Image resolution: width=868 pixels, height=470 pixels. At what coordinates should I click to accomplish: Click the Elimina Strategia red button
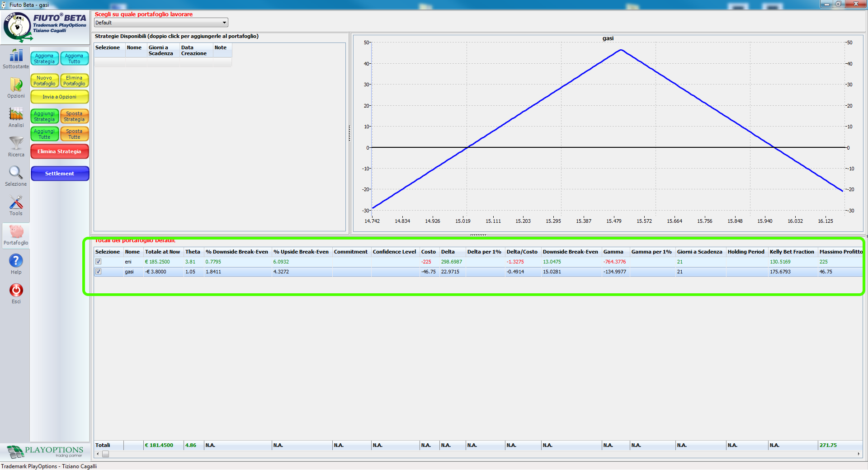click(60, 151)
